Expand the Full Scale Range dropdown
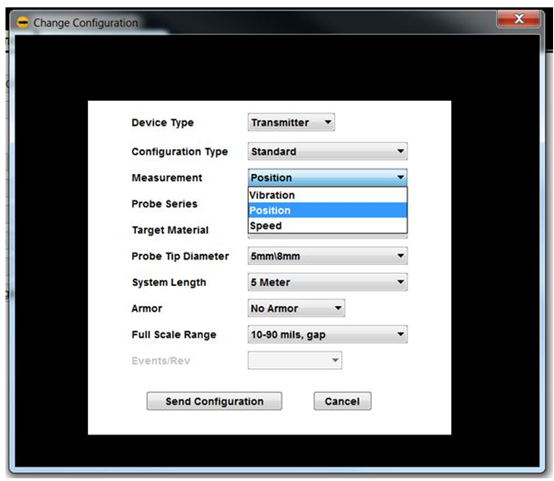Image resolution: width=554 pixels, height=481 pixels. point(328,334)
